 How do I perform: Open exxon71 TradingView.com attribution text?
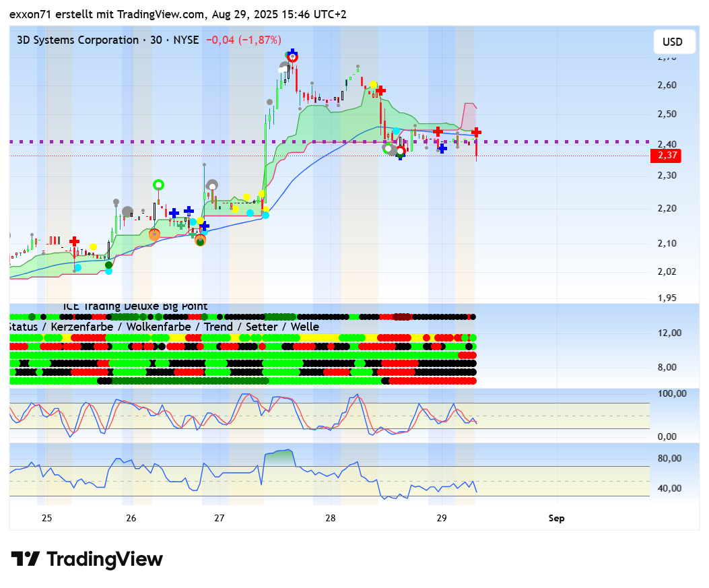178,14
